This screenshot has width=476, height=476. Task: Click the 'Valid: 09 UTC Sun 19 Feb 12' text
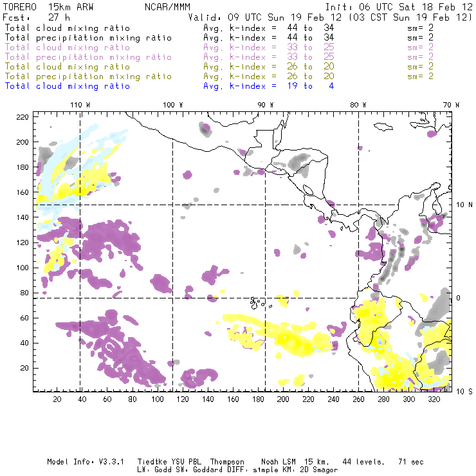(x=265, y=17)
